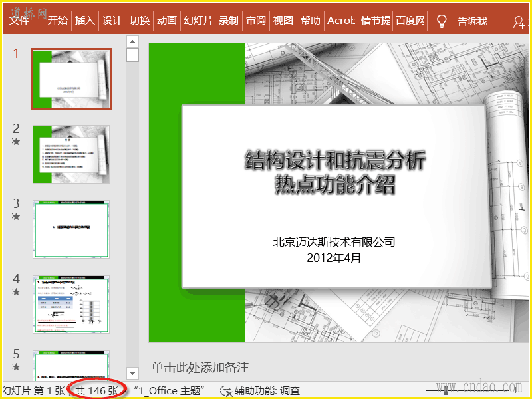Open the 设计 ribbon tab
532x399 pixels.
tap(112, 21)
